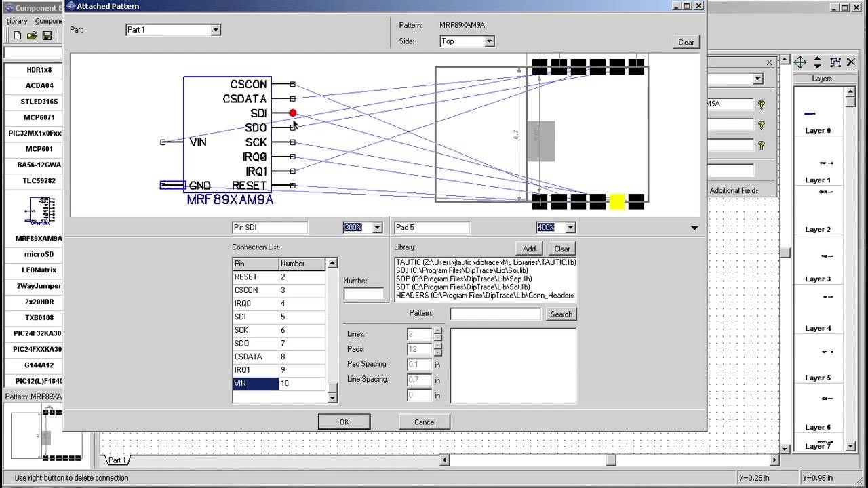868x488 pixels.
Task: Click the Cancel button
Action: click(x=425, y=422)
